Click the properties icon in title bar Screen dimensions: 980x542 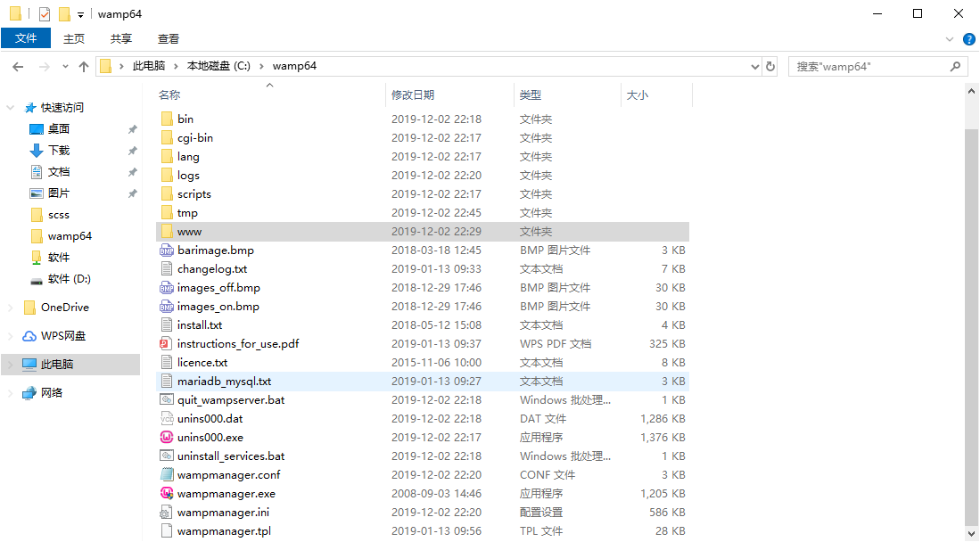coord(45,13)
